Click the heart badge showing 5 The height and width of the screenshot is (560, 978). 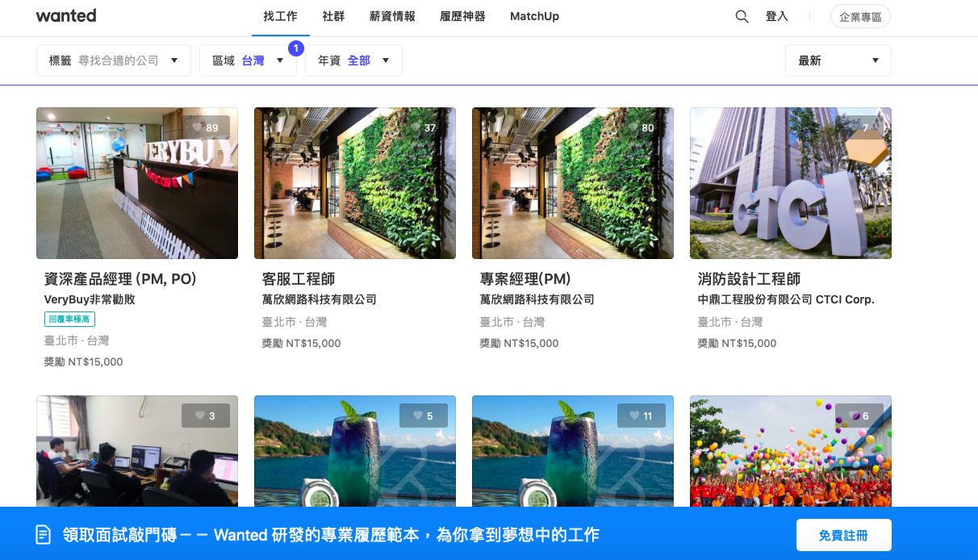click(424, 416)
